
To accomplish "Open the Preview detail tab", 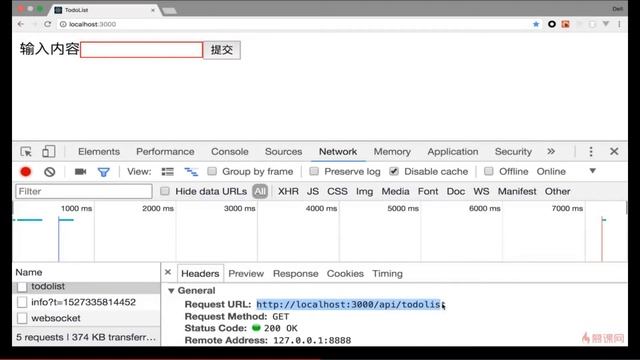I will click(x=246, y=273).
